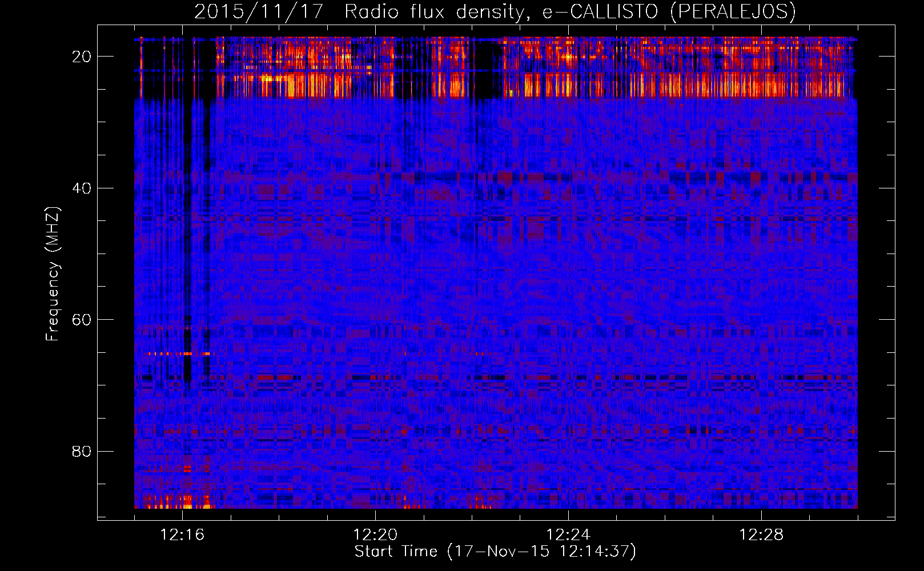Click the plot title mentioning e-CALLISTO (PERALEJOS)
The width and height of the screenshot is (924, 571).
[495, 11]
